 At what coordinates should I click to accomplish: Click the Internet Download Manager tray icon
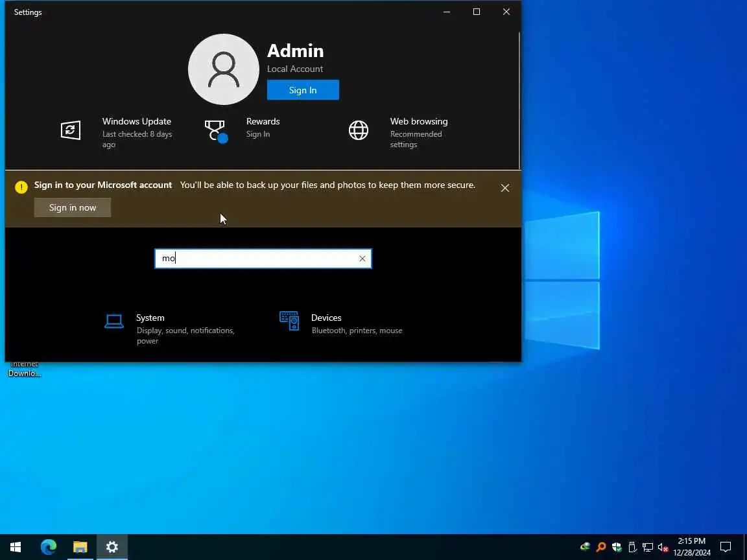[585, 546]
